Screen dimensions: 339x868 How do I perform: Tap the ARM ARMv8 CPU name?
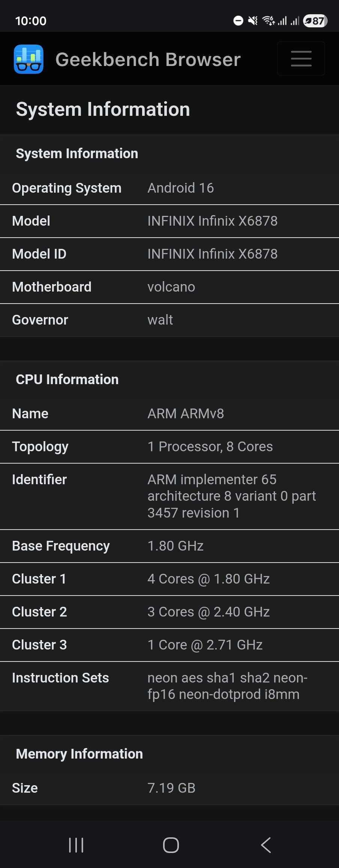(x=186, y=414)
